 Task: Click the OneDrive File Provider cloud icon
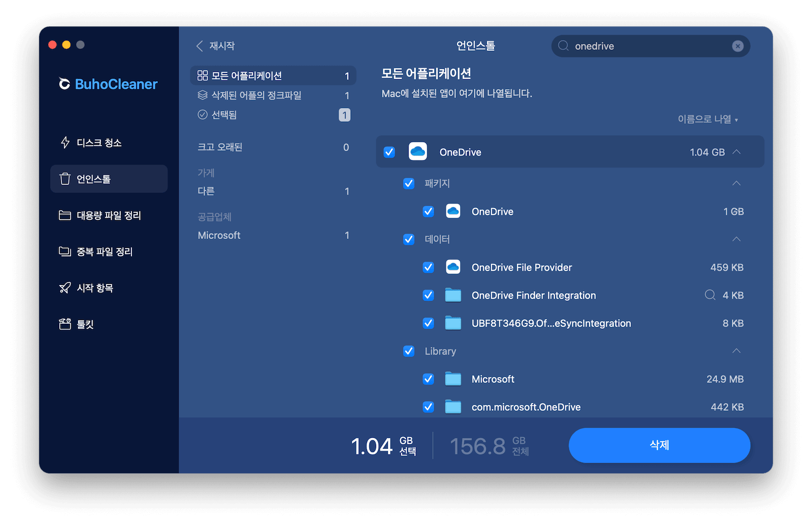[453, 267]
